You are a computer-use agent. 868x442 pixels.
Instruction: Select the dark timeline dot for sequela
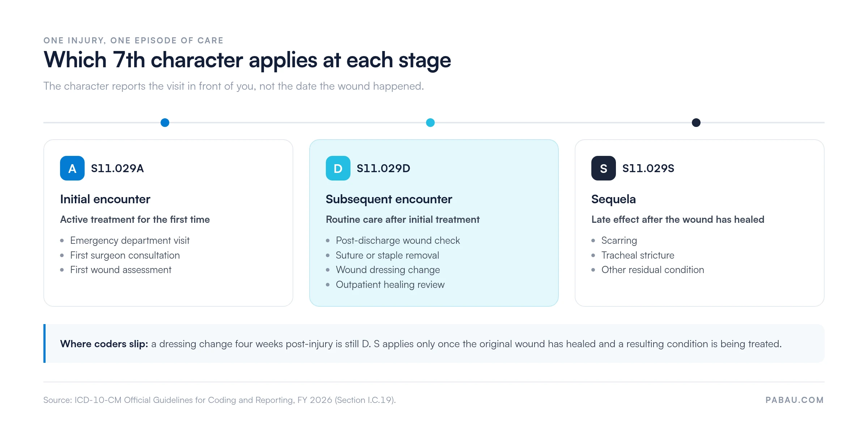[696, 123]
